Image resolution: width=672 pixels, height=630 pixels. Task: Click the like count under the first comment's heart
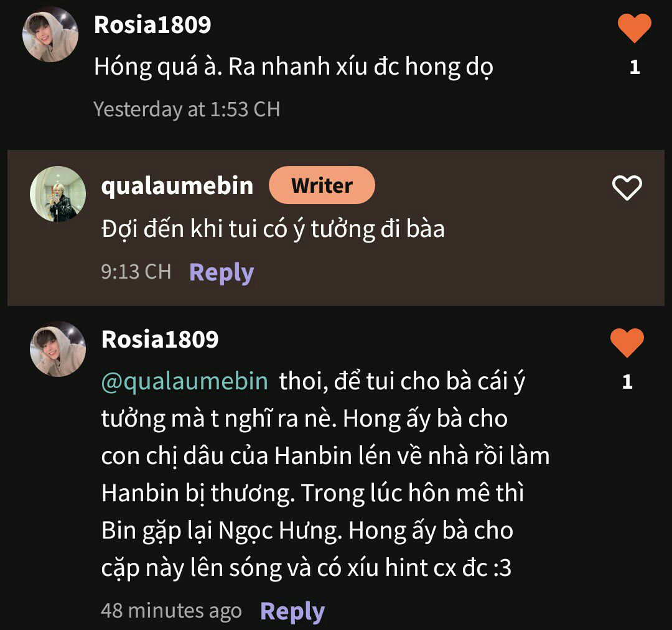point(634,67)
